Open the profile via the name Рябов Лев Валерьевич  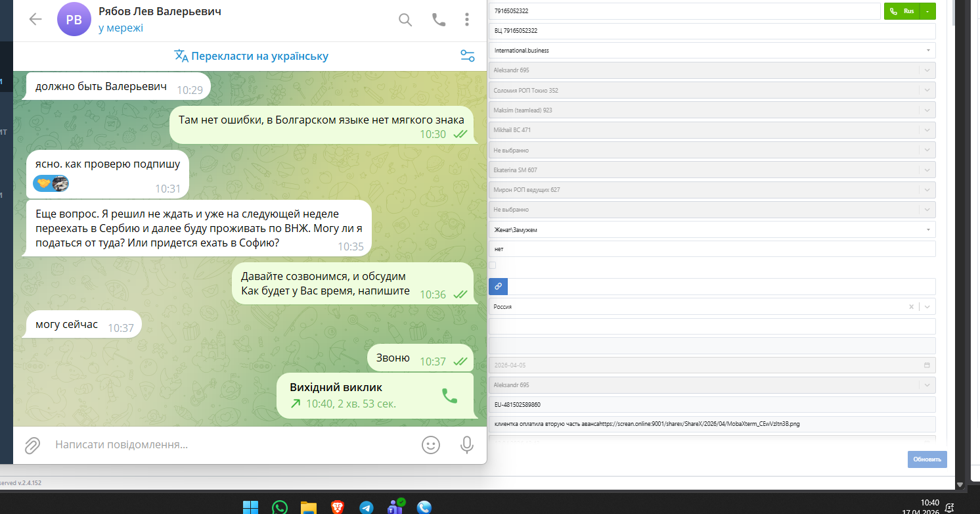click(x=158, y=12)
